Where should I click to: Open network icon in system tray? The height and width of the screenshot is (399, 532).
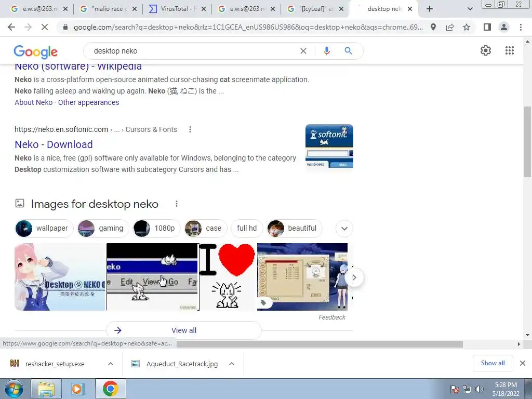point(467,389)
